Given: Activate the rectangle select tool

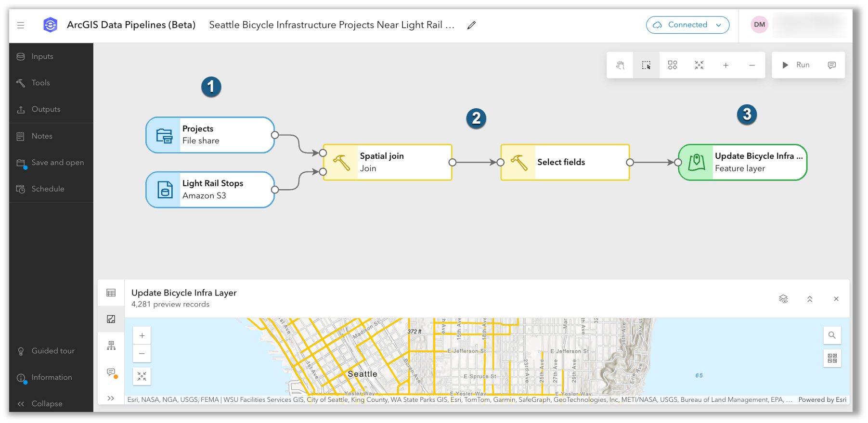Looking at the screenshot, I should point(646,65).
